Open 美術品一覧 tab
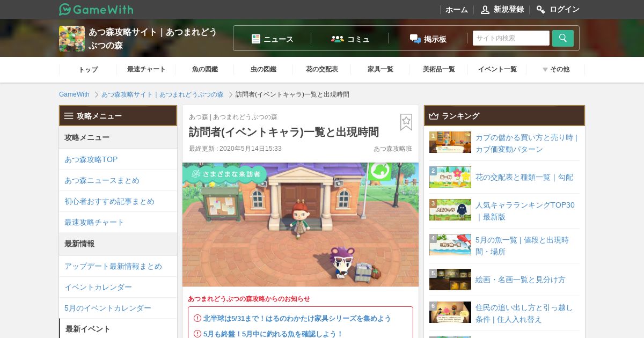Screen dimensions: 644x338 439,69
